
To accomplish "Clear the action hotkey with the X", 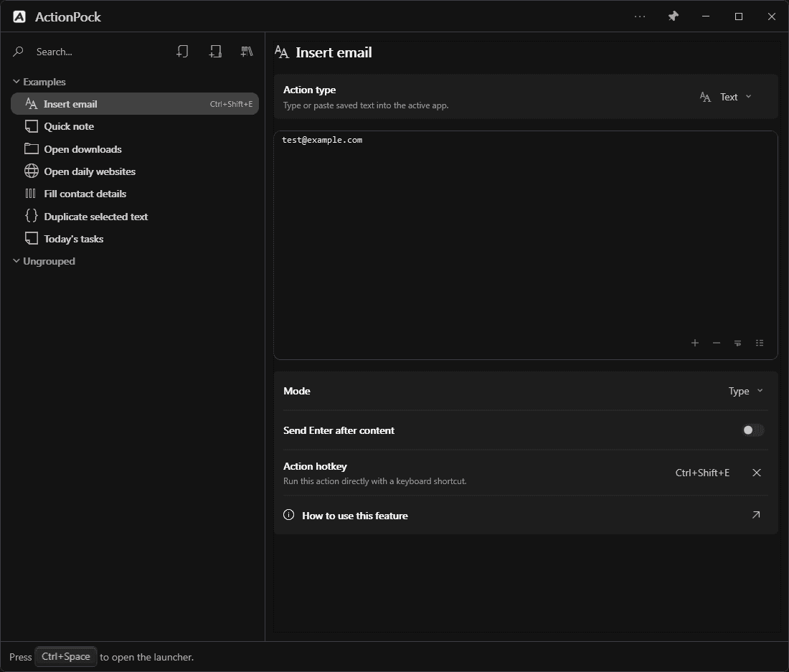I will pos(756,473).
